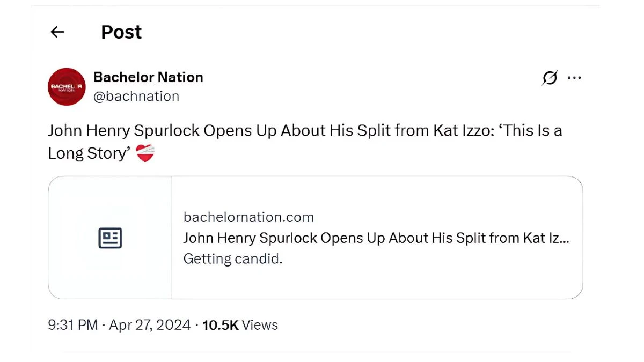Click the link preview thumbnail area
This screenshot has width=644, height=362.
[109, 237]
